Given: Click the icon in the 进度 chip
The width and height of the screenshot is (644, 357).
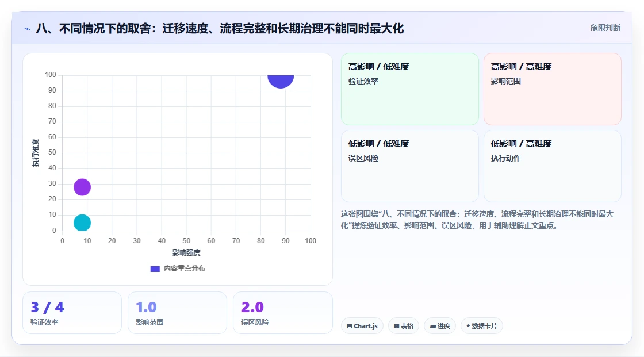Looking at the screenshot, I should (x=433, y=326).
